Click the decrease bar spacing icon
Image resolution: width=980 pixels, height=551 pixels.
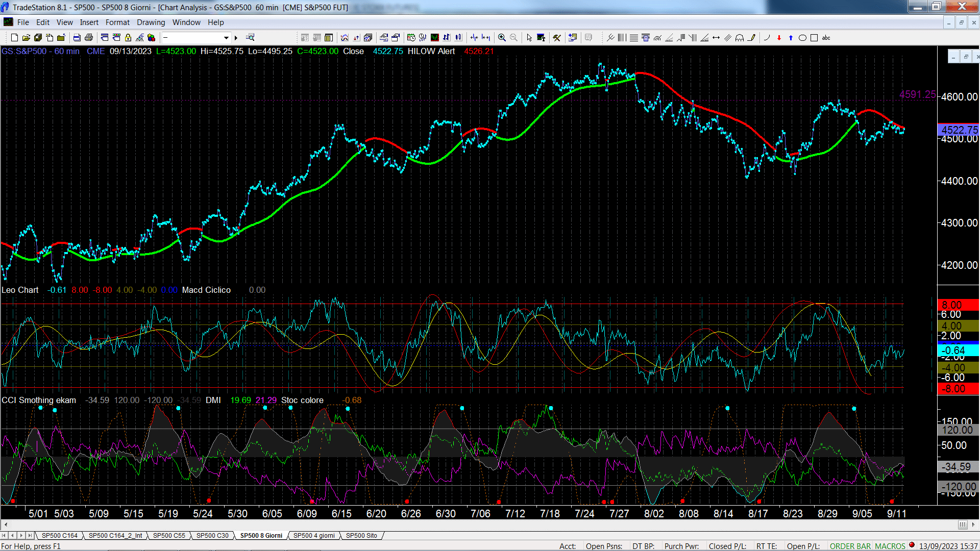[x=474, y=37]
